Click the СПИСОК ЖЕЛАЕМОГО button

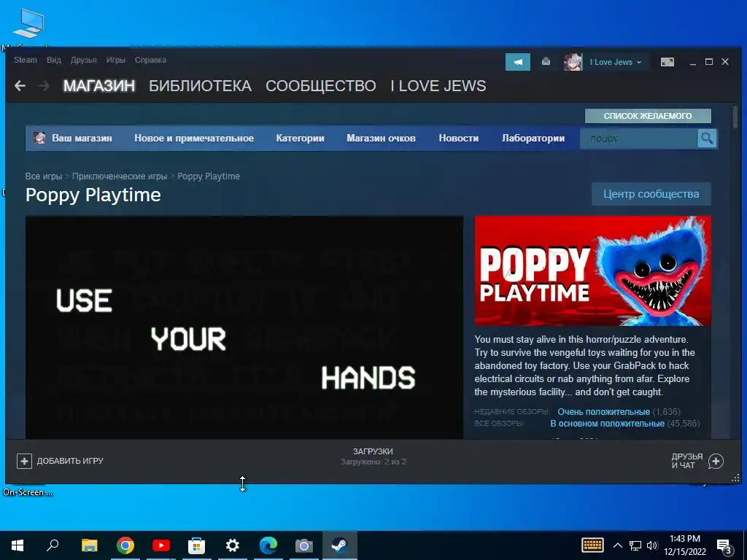(x=648, y=116)
